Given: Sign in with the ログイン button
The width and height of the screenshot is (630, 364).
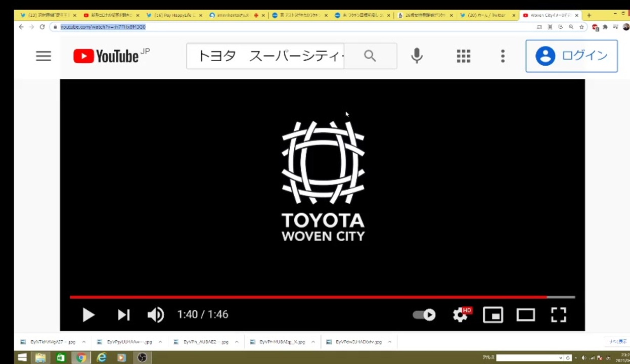Looking at the screenshot, I should click(x=571, y=56).
